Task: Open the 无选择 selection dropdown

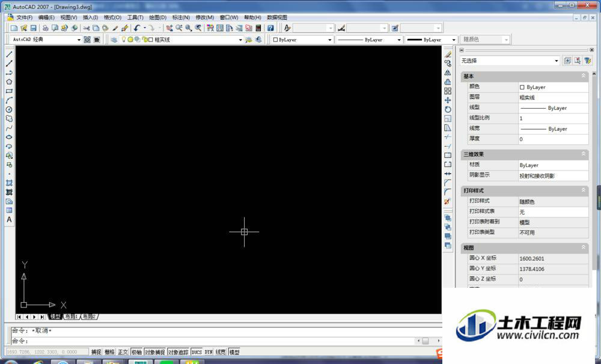Action: 556,61
